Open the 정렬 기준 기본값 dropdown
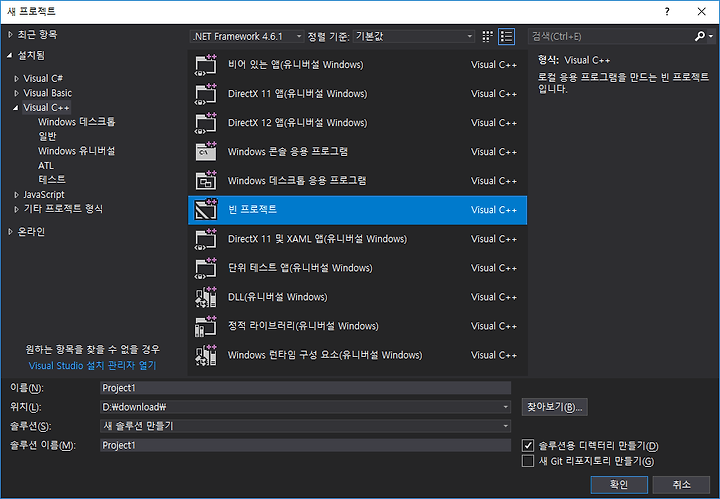This screenshot has width=720, height=499. (414, 36)
